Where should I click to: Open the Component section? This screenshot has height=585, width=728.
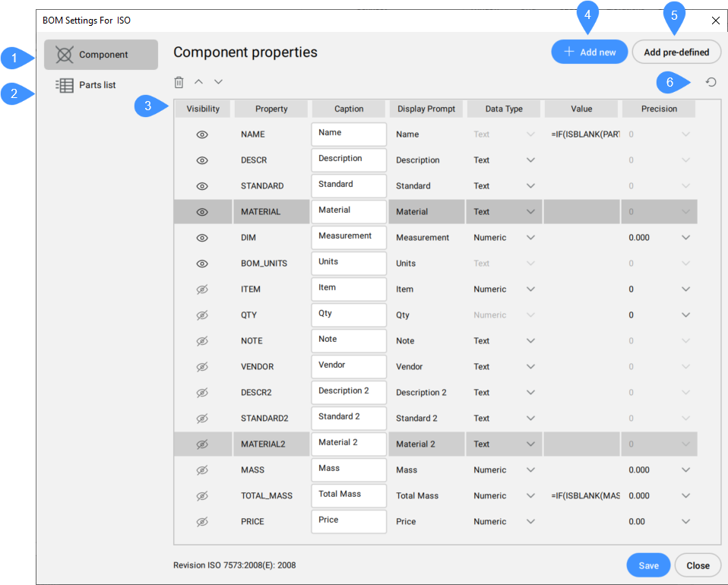(x=101, y=55)
